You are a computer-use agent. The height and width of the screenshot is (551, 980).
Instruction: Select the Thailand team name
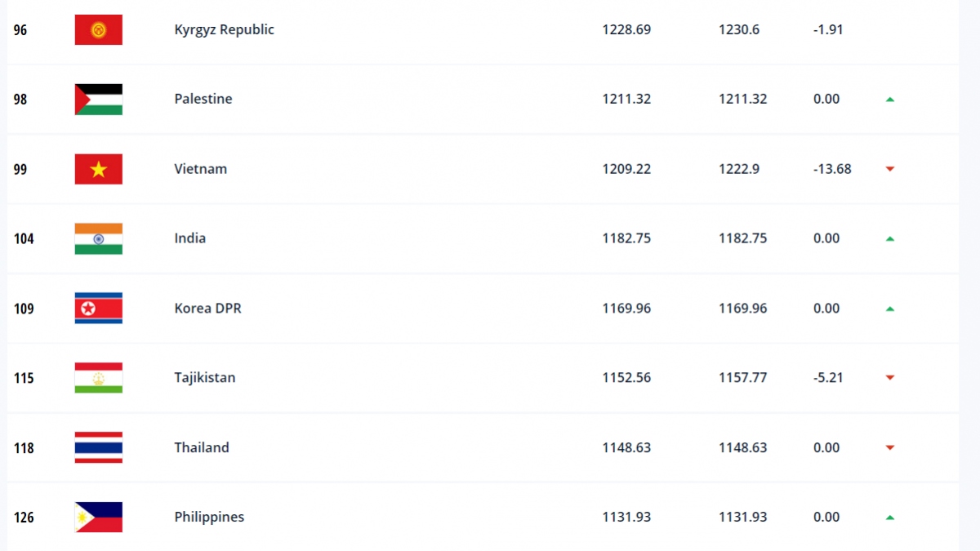pos(202,447)
